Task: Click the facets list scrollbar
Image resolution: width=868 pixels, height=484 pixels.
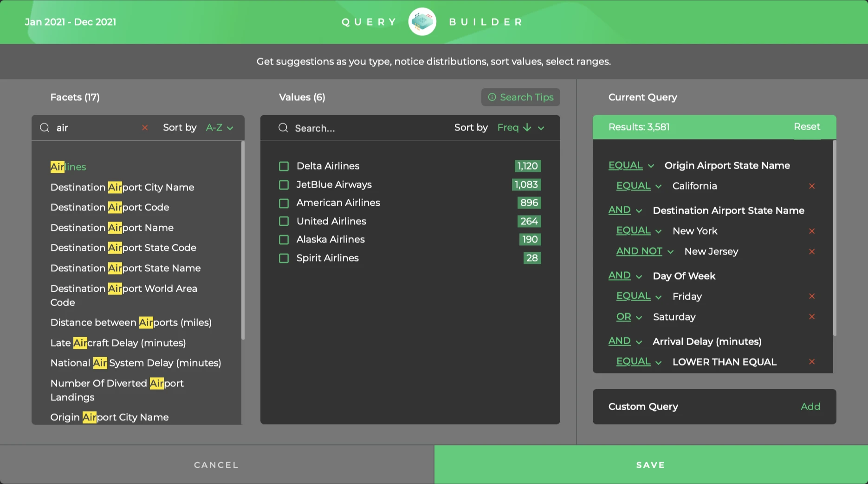Action: point(242,240)
